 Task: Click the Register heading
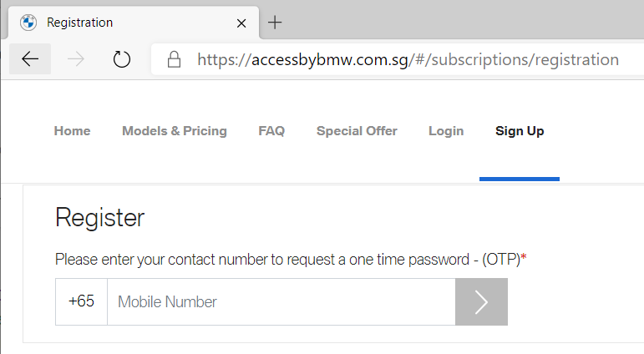coord(99,218)
